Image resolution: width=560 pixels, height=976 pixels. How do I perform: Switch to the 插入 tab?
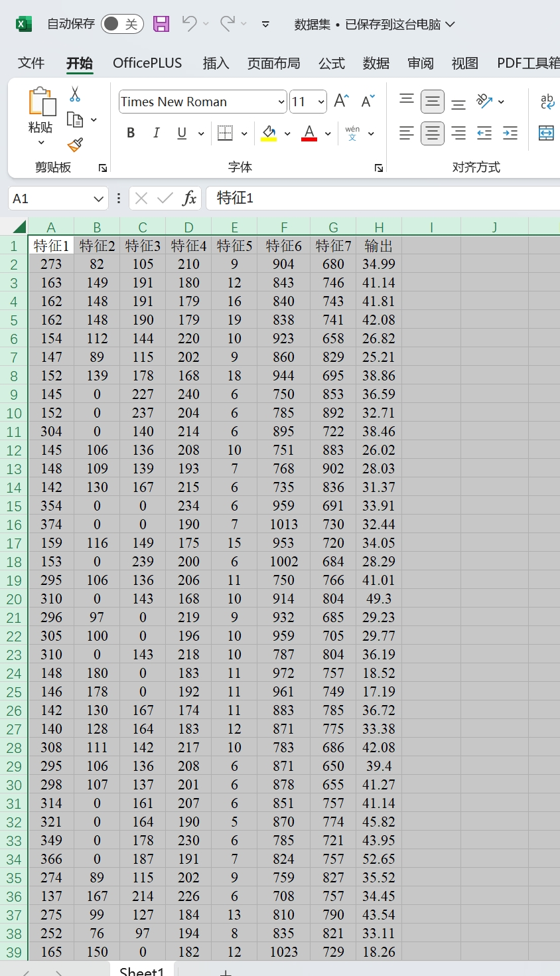point(216,63)
